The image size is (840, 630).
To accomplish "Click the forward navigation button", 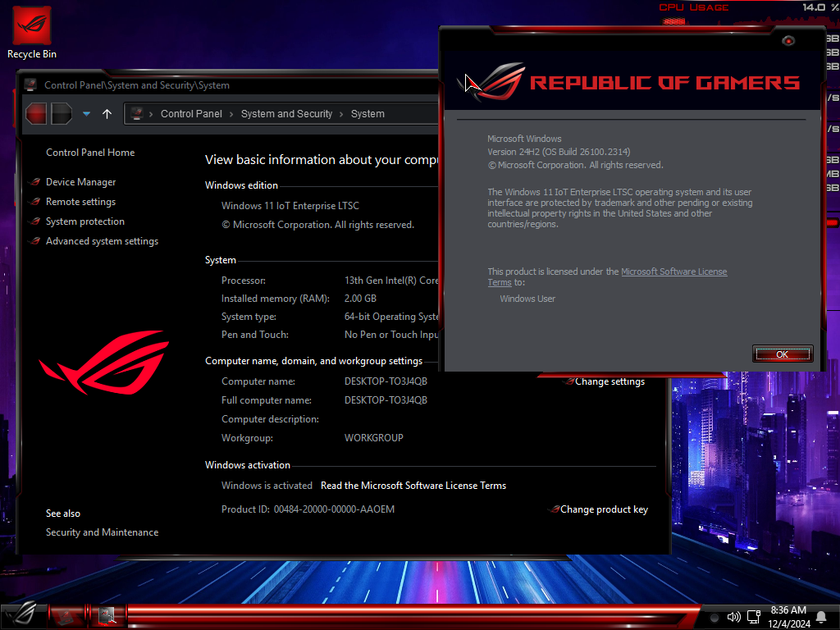I will click(62, 113).
